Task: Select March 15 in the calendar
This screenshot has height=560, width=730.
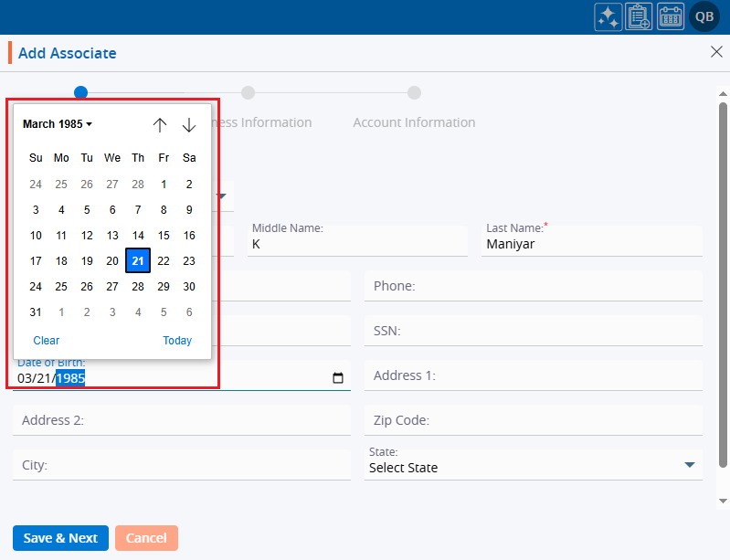Action: tap(164, 236)
